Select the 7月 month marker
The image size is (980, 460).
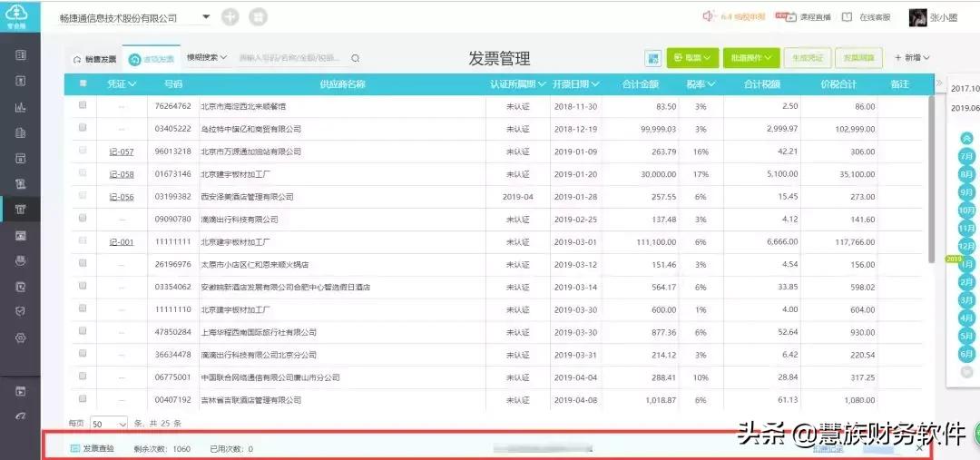(967, 156)
